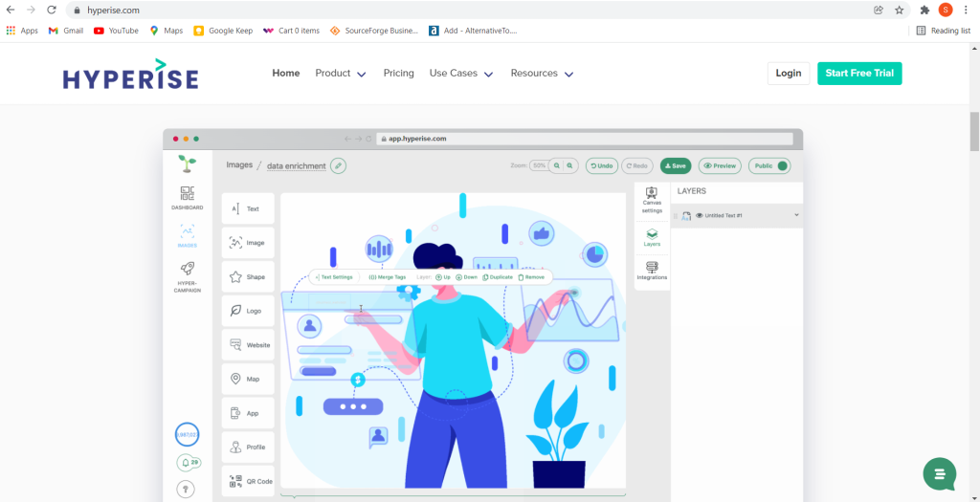Open the Resources dropdown menu

[542, 74]
